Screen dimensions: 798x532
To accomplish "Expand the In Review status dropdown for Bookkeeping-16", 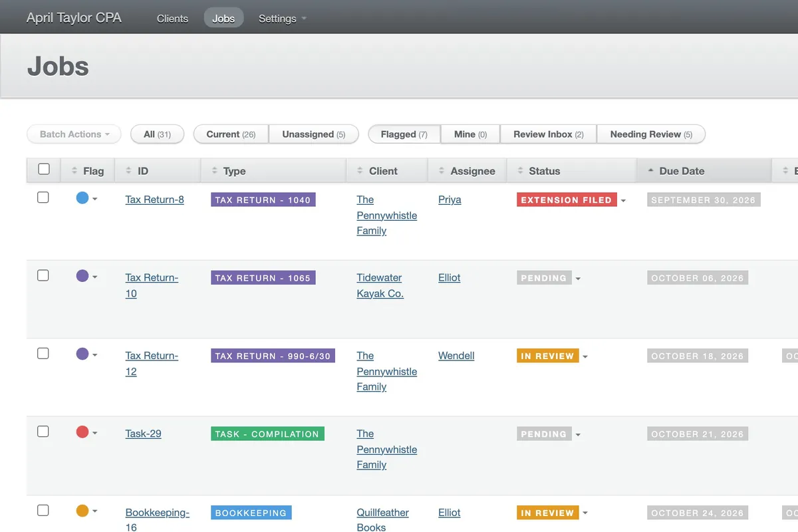I will coord(585,513).
